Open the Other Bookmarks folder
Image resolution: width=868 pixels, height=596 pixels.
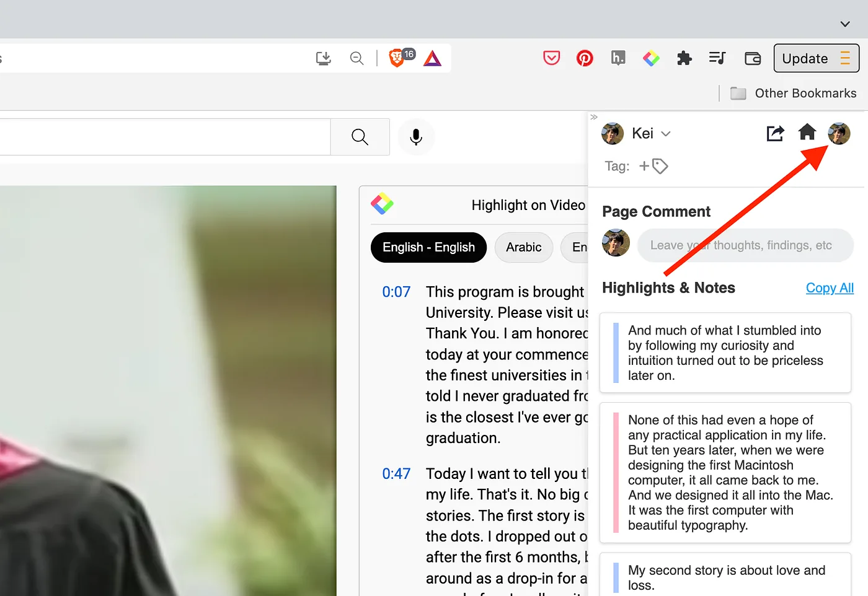click(794, 94)
